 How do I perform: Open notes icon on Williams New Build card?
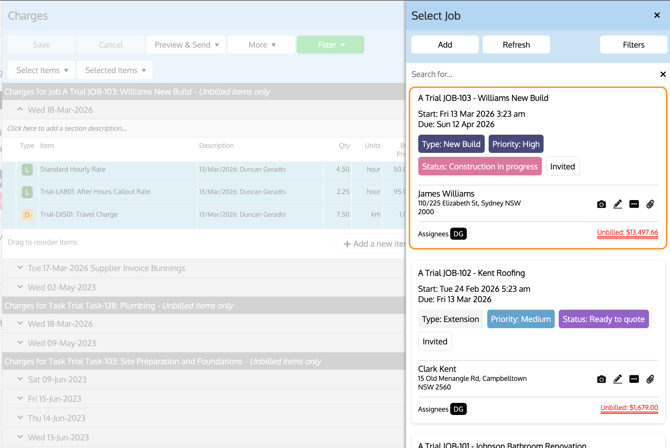point(634,204)
